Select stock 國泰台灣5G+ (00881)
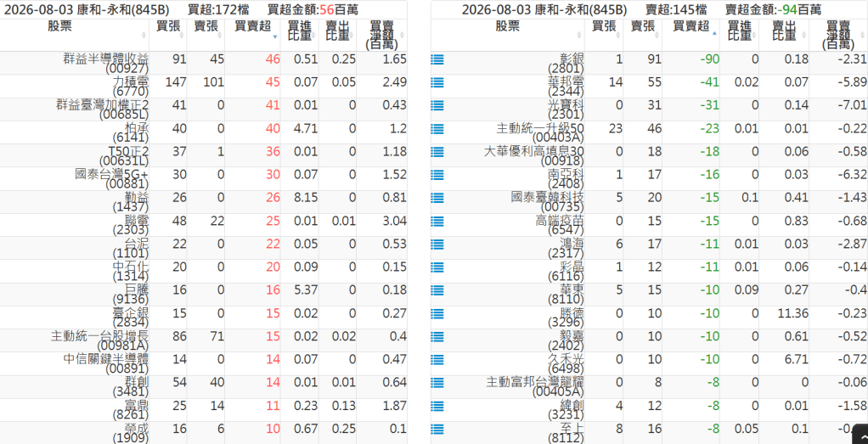868x444 pixels. 112,179
